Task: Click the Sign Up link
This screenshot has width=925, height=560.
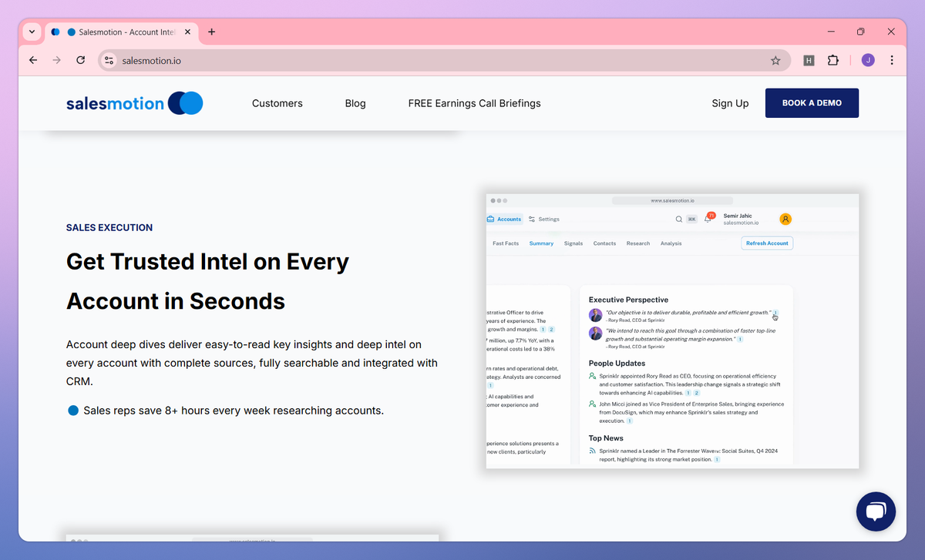Action: click(730, 102)
